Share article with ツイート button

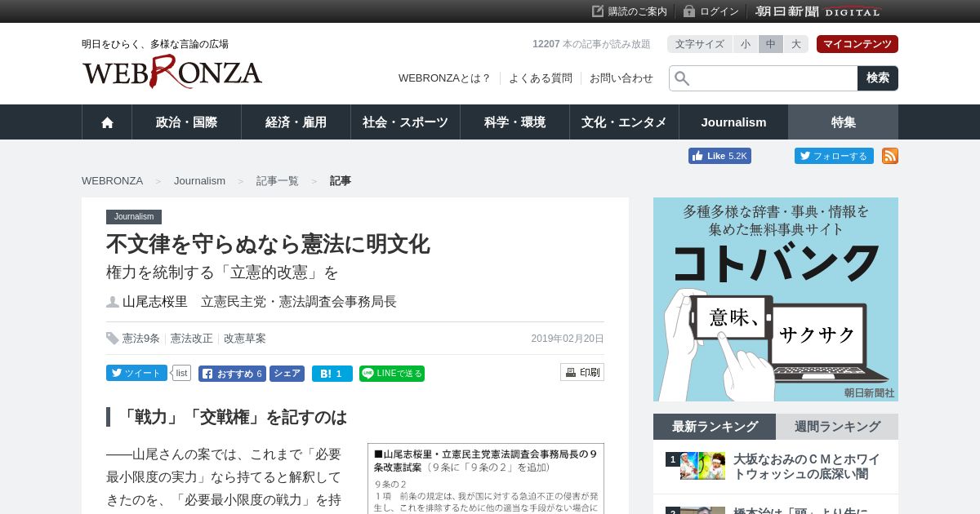click(136, 373)
